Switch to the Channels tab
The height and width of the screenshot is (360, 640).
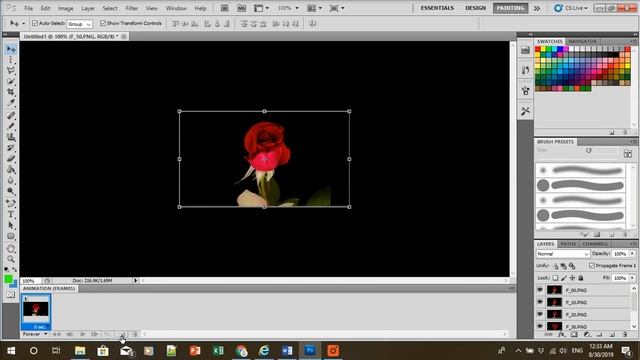[595, 244]
